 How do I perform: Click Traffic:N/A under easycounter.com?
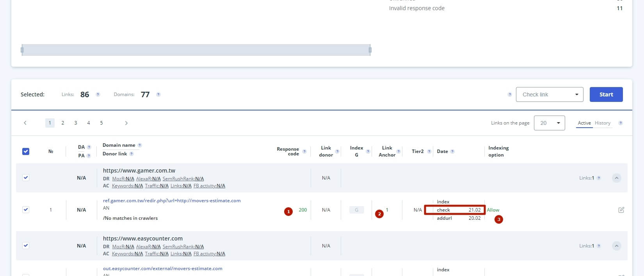(157, 254)
